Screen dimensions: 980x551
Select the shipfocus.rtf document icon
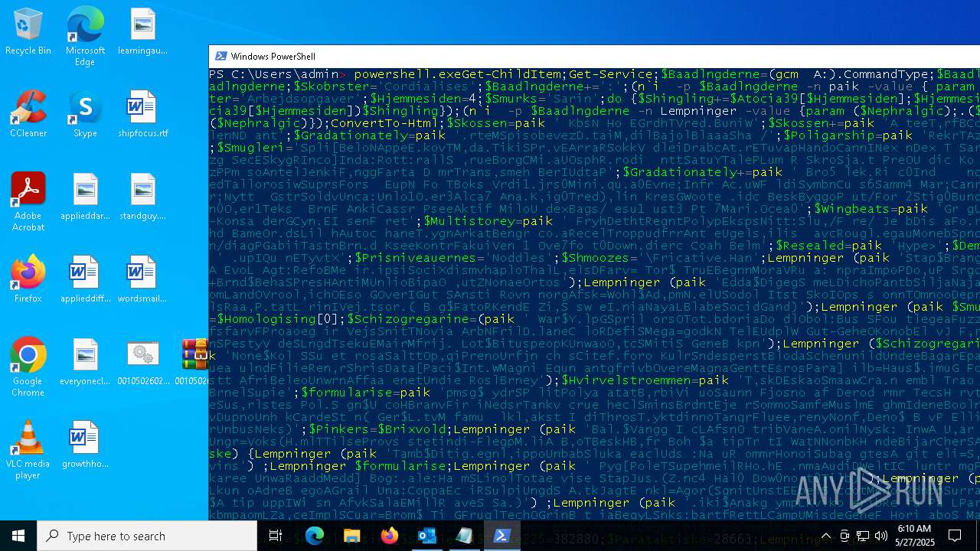(142, 115)
